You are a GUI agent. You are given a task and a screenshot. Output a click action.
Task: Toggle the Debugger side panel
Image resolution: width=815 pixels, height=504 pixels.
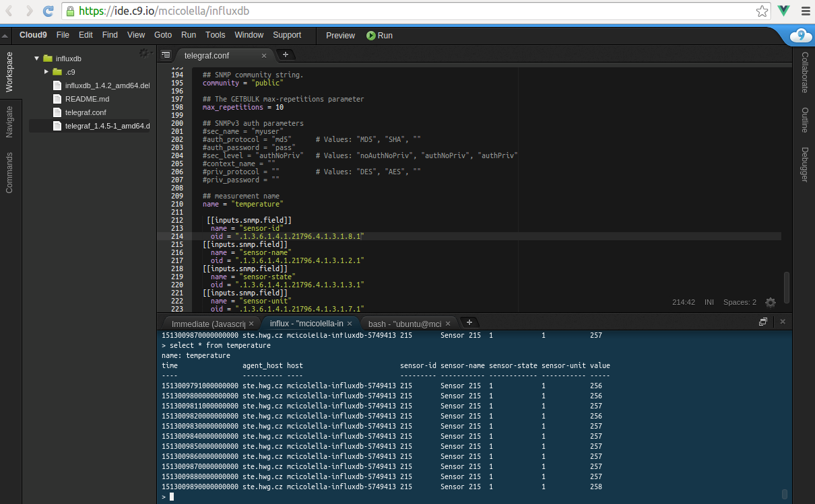804,164
